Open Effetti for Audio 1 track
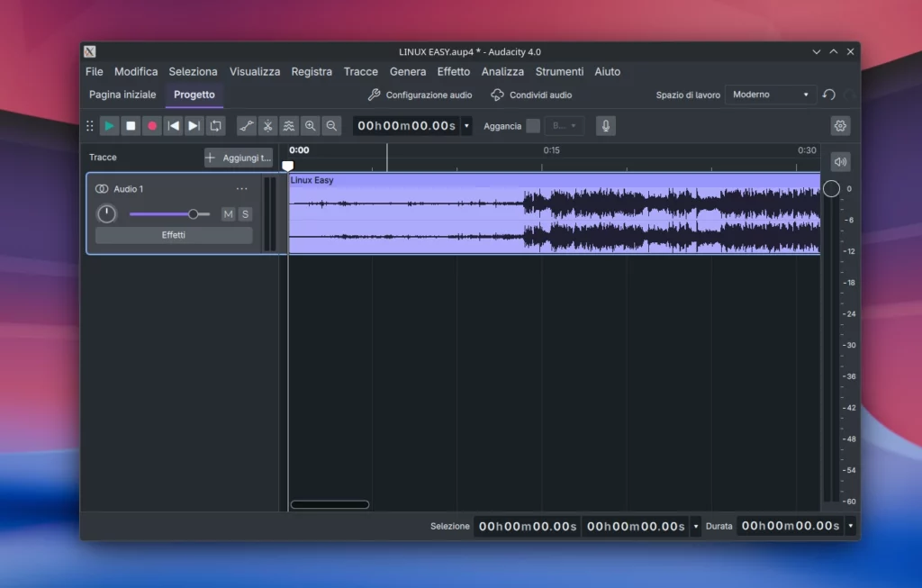 [174, 235]
